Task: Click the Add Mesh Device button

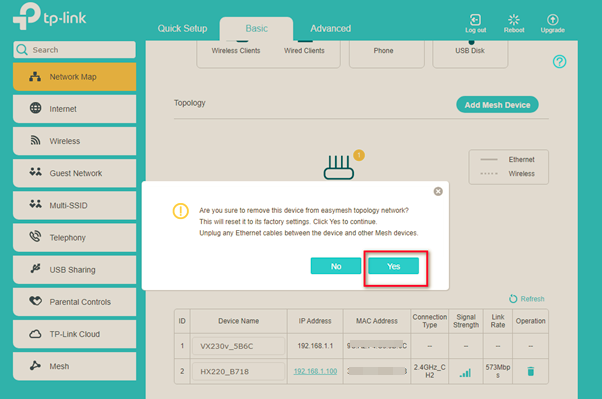Action: tap(497, 105)
